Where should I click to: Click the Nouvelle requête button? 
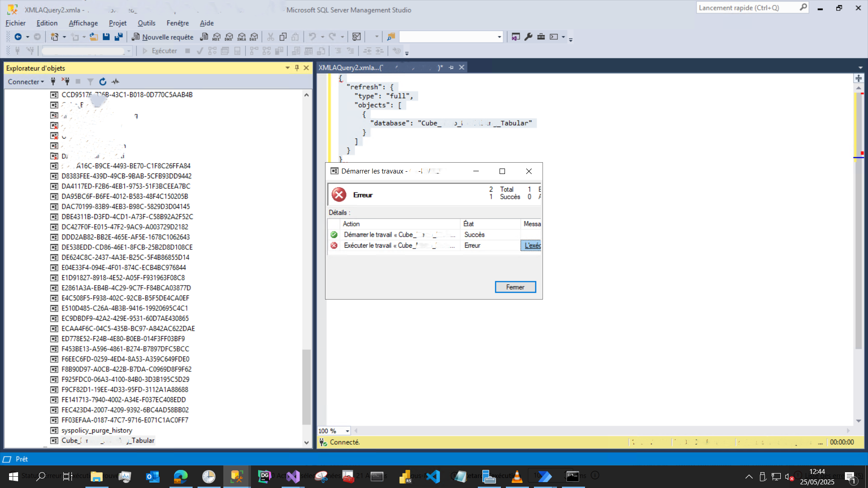[x=163, y=37]
